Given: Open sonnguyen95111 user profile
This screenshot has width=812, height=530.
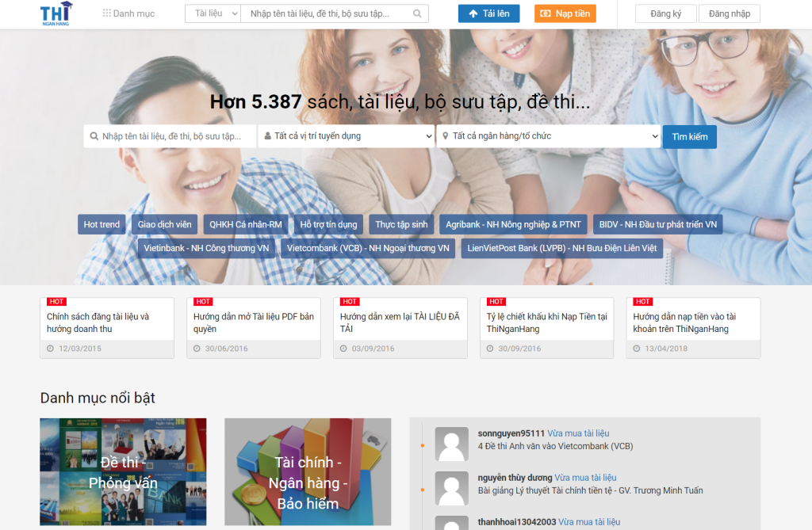Looking at the screenshot, I should pos(511,433).
